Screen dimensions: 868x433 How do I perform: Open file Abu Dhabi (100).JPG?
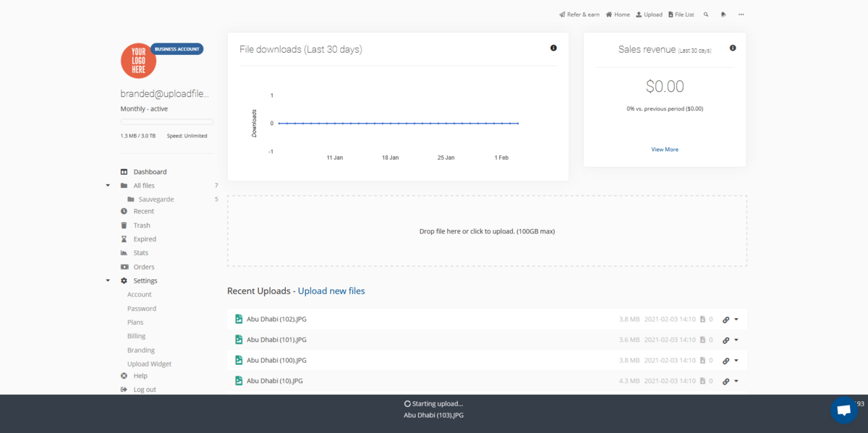click(x=276, y=360)
